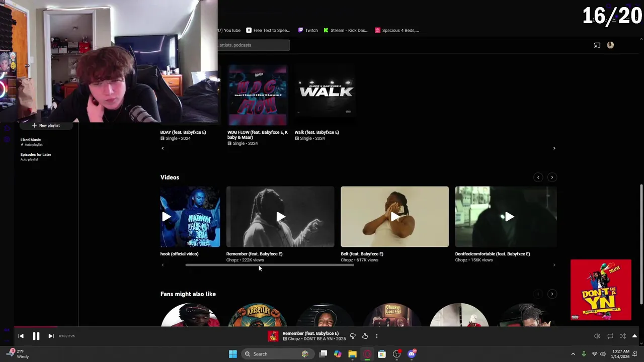
Task: Click the page vertical scrollbar
Action: coord(641,244)
